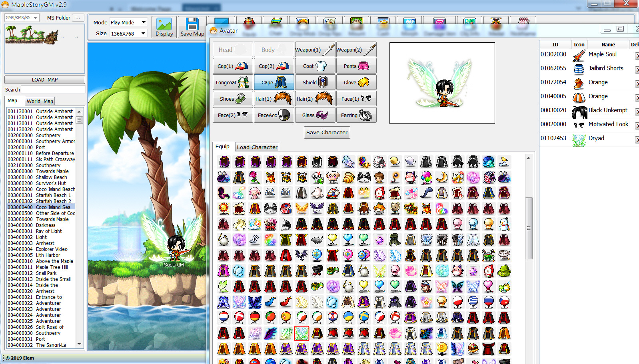The width and height of the screenshot is (639, 364).
Task: Pick the highlighted Dryad wings cape icon
Action: [302, 333]
